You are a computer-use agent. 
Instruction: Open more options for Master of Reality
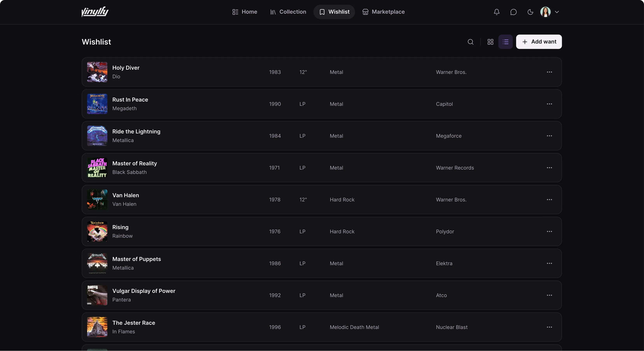(x=549, y=168)
